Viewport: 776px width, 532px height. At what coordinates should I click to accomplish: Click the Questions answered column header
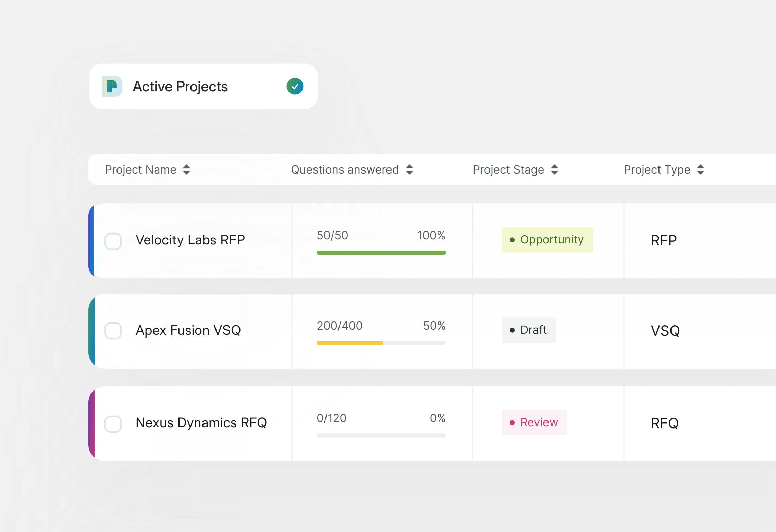(345, 169)
